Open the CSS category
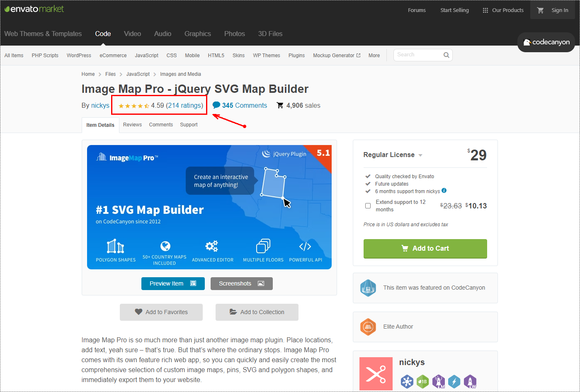The height and width of the screenshot is (392, 580). point(172,56)
